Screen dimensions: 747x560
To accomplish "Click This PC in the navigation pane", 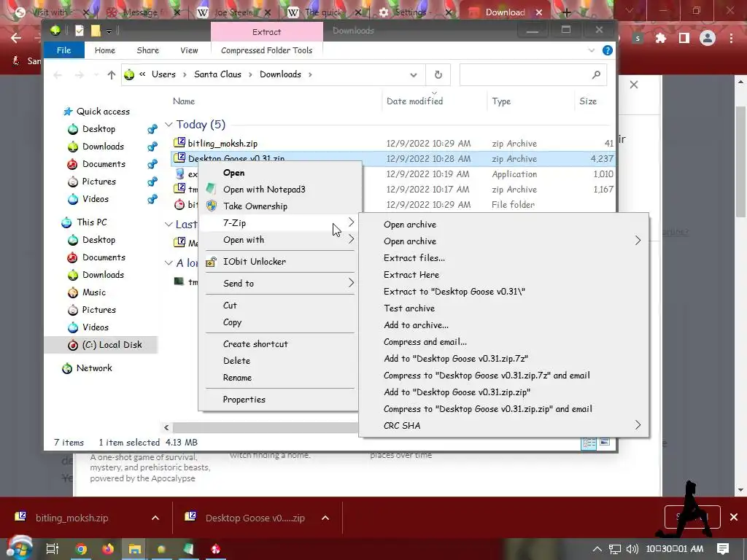I will (x=91, y=222).
